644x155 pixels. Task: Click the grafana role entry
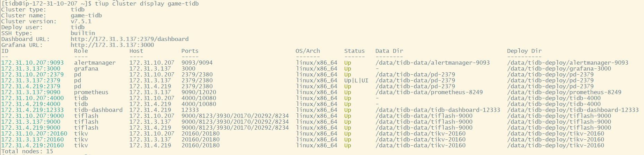point(86,68)
